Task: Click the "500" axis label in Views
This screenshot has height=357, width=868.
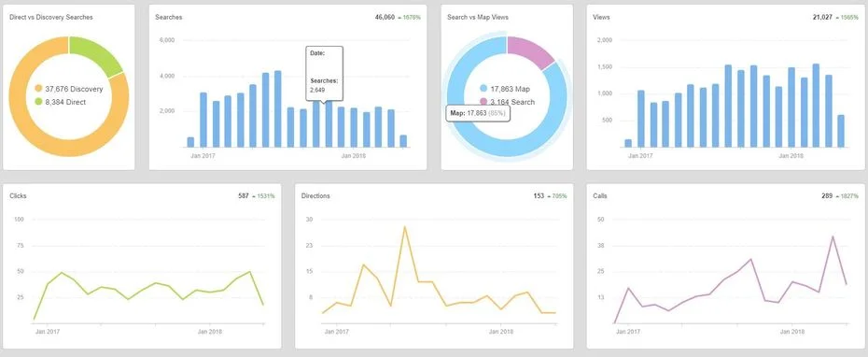Action: 608,121
